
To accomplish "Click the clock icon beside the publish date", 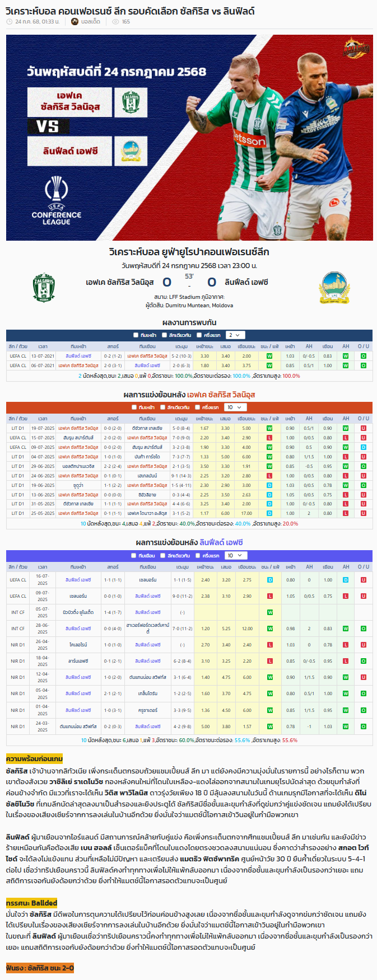I will tap(10, 22).
